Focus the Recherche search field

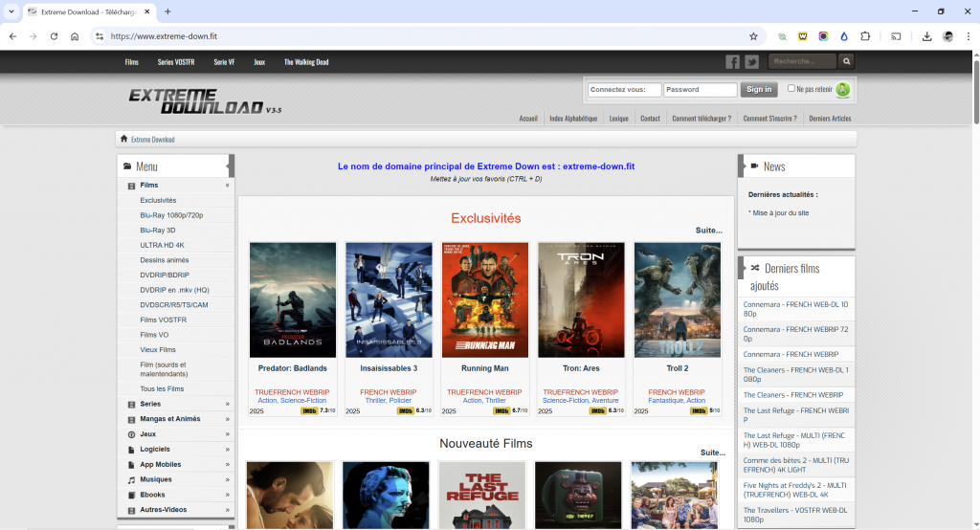coord(803,61)
